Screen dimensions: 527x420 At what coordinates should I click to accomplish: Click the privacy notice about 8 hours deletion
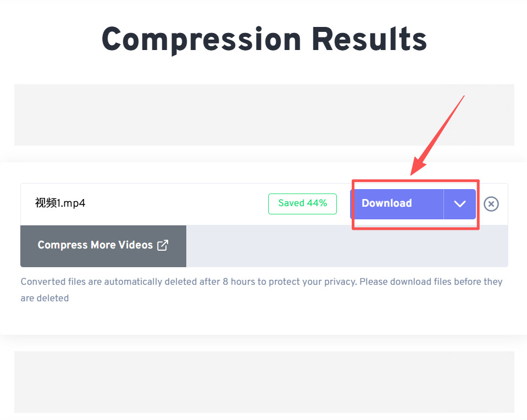[x=262, y=290]
